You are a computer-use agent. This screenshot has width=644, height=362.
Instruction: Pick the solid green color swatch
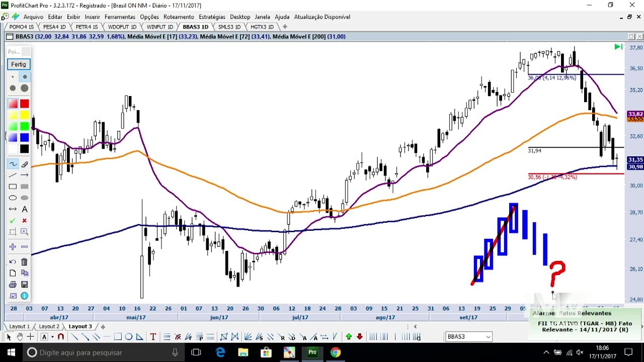point(24,126)
